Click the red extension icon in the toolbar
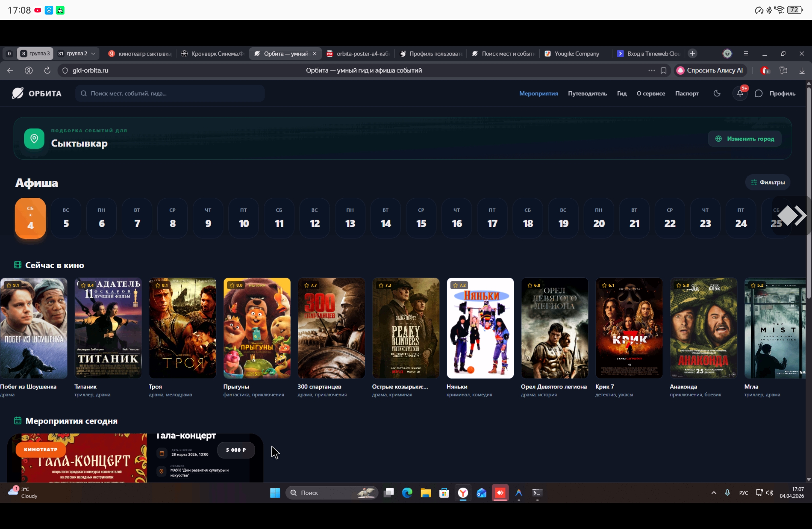 click(765, 70)
